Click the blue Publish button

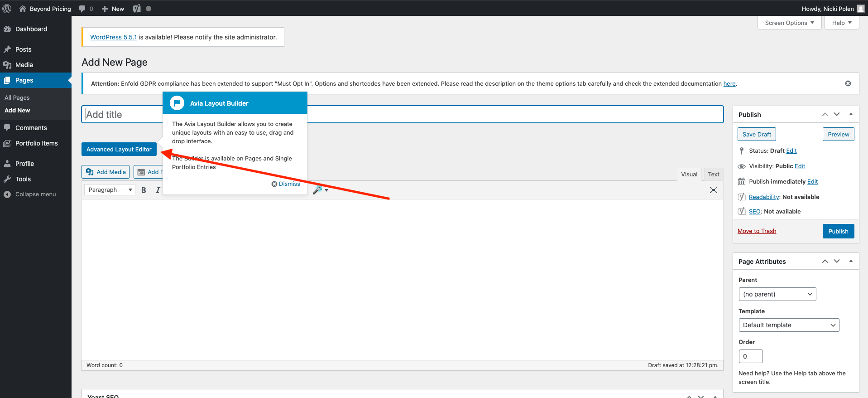tap(839, 231)
